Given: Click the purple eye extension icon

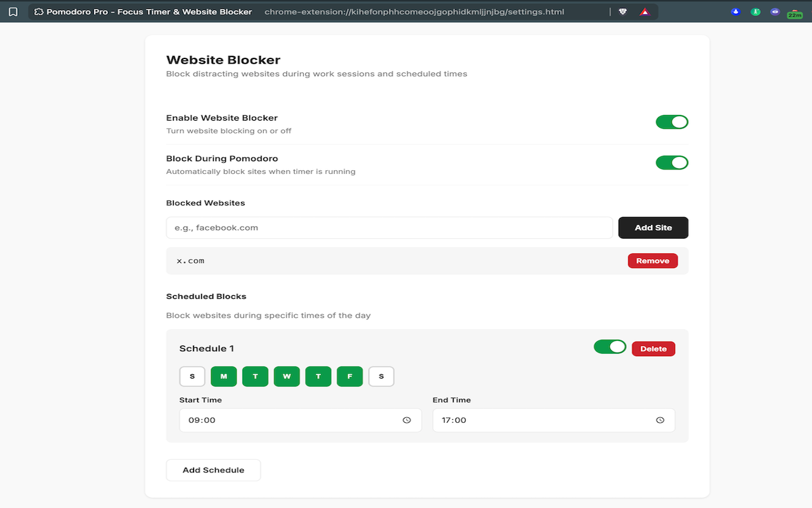Looking at the screenshot, I should coord(775,11).
